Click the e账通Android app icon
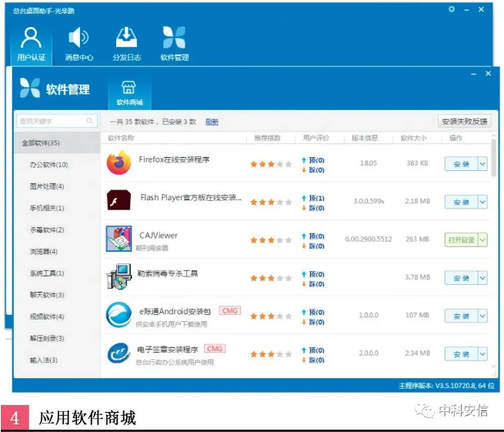The image size is (504, 432). [x=119, y=314]
